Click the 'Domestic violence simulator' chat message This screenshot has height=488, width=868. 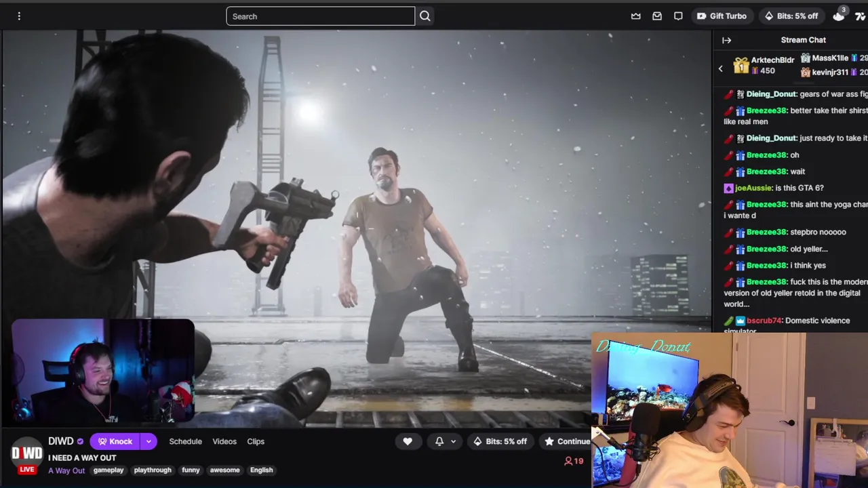tap(787, 326)
